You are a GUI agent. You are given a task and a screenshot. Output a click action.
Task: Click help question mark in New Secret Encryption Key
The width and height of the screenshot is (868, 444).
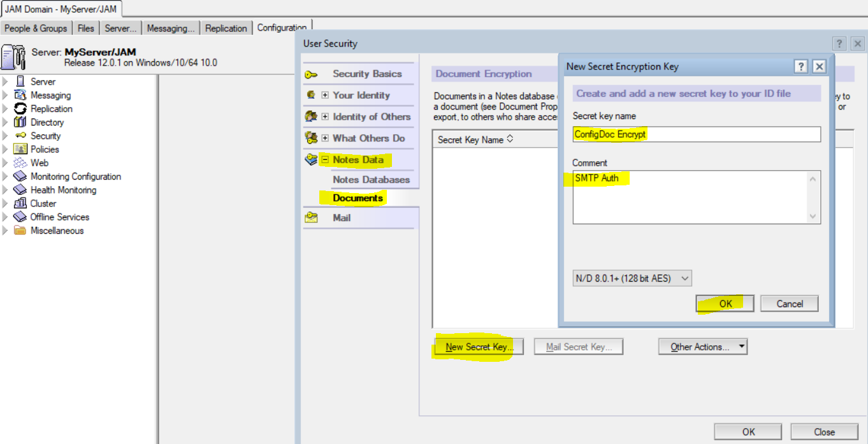(x=802, y=66)
